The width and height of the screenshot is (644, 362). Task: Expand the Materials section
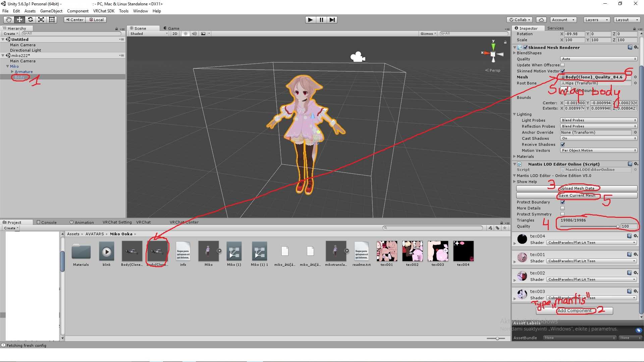[515, 157]
